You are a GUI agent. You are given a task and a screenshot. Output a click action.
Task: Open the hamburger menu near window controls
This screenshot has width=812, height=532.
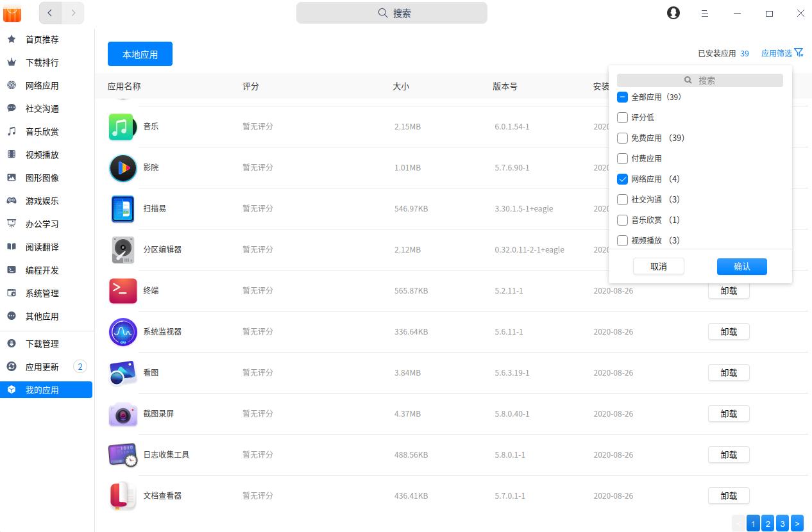tap(705, 13)
